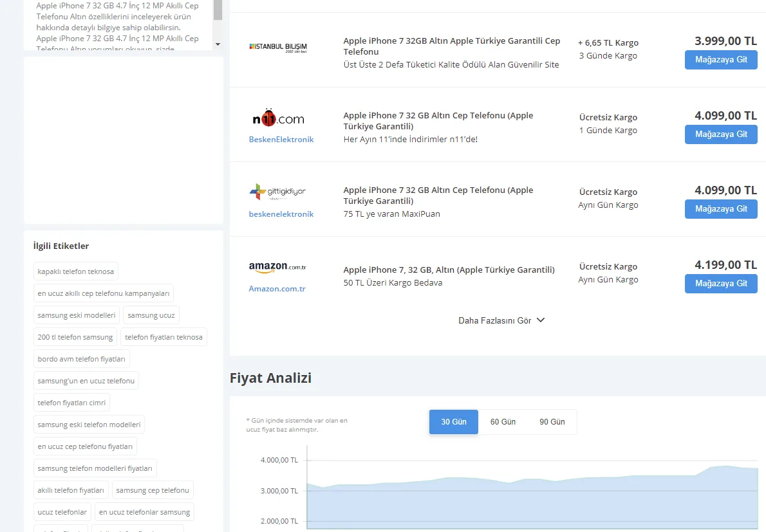Select tag 'bordo avm telefon fiyatları'
Screen dimensions: 766x532
click(82, 359)
